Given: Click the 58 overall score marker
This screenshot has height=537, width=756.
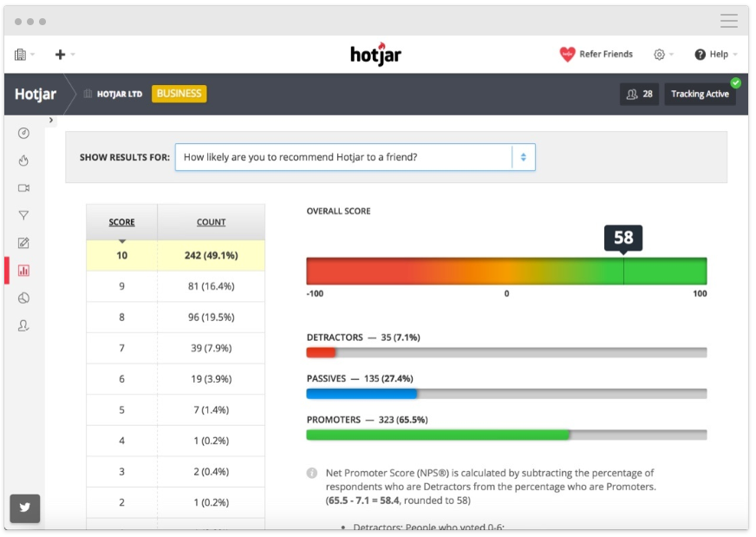Looking at the screenshot, I should coord(623,238).
